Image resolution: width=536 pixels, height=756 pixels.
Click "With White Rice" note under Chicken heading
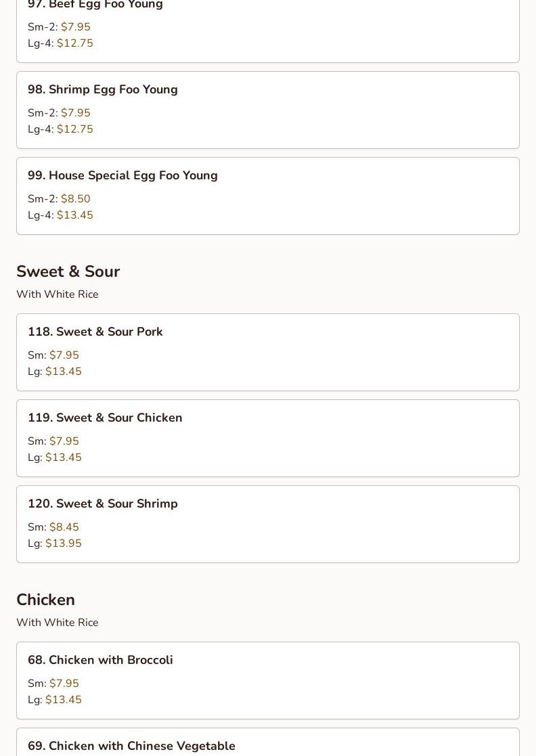pyautogui.click(x=58, y=623)
